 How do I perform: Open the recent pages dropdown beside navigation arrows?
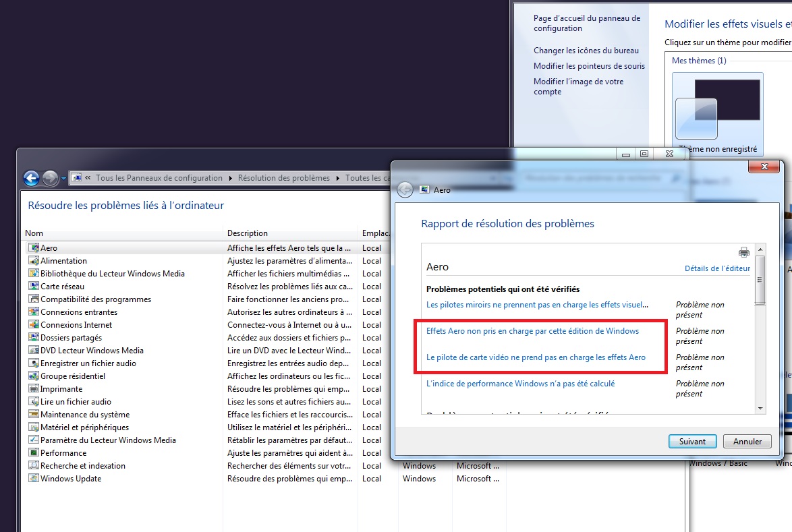[63, 178]
